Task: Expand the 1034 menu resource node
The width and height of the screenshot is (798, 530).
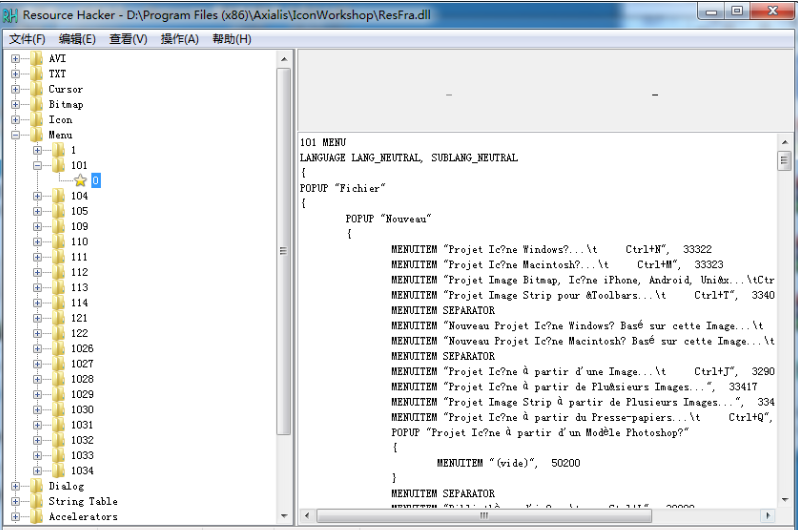Action: [38, 471]
